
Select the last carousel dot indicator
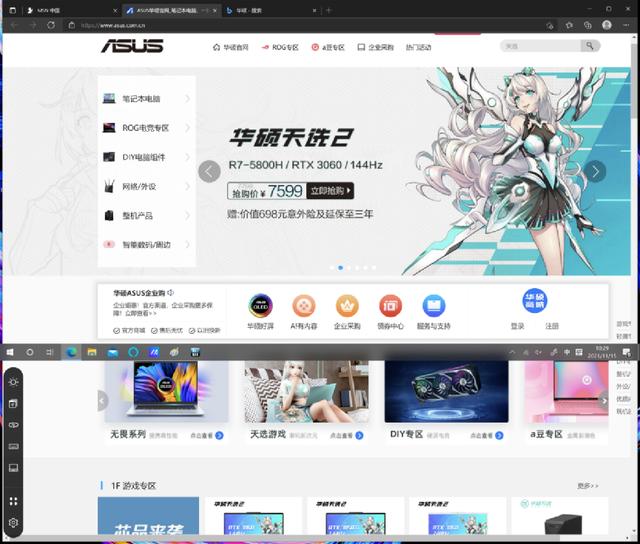[374, 268]
